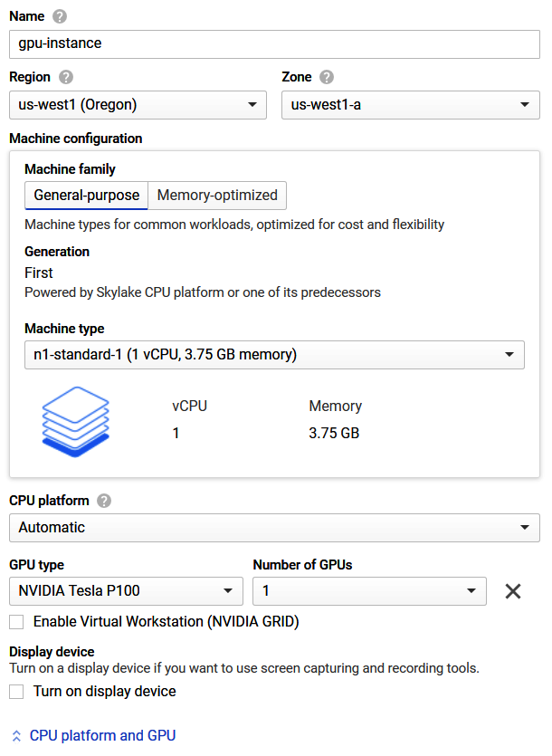Remove the GPU with the X icon
Image resolution: width=552 pixels, height=756 pixels.
point(513,591)
